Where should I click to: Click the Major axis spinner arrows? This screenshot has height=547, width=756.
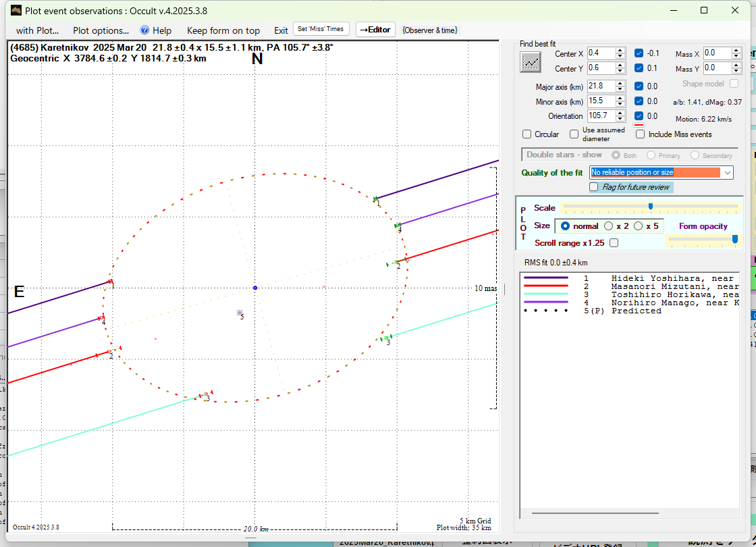coord(620,86)
